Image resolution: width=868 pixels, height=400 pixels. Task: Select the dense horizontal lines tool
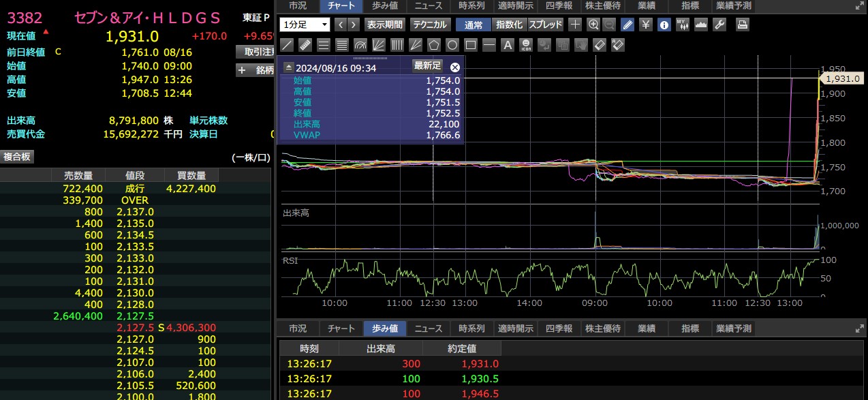[342, 45]
